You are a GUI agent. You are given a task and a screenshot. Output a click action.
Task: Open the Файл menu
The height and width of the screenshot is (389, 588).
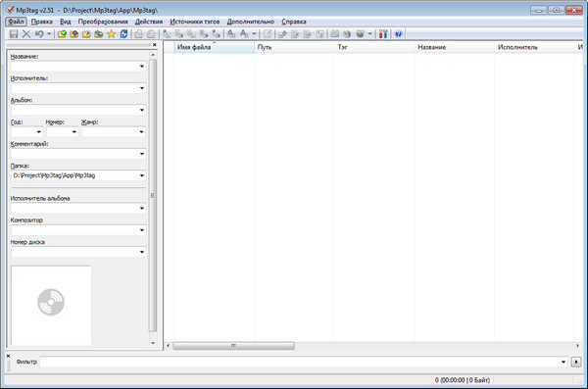pyautogui.click(x=16, y=22)
